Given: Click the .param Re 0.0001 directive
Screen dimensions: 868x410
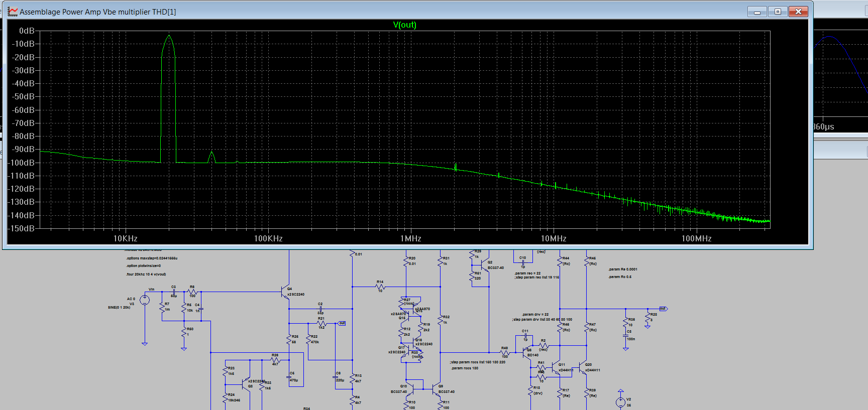Looking at the screenshot, I should pyautogui.click(x=623, y=269).
